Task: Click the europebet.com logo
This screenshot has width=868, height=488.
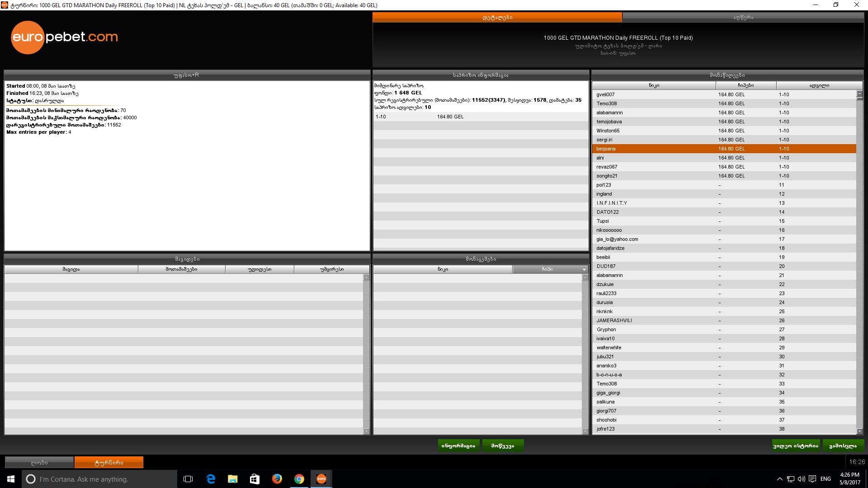Action: (64, 37)
